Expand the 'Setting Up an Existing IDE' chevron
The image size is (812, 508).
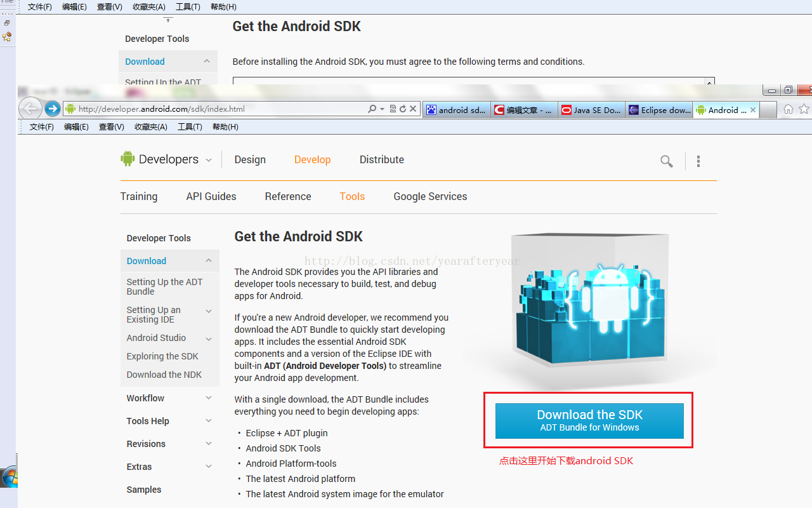[209, 311]
